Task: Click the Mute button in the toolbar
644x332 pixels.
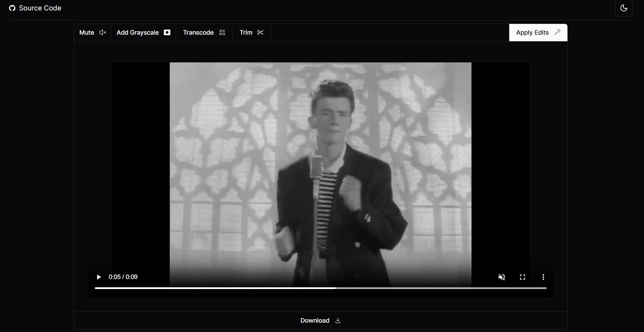Action: click(92, 33)
